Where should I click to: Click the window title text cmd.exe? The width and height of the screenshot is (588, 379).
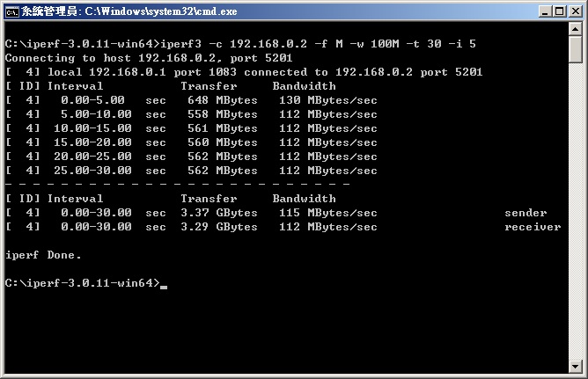pos(129,11)
